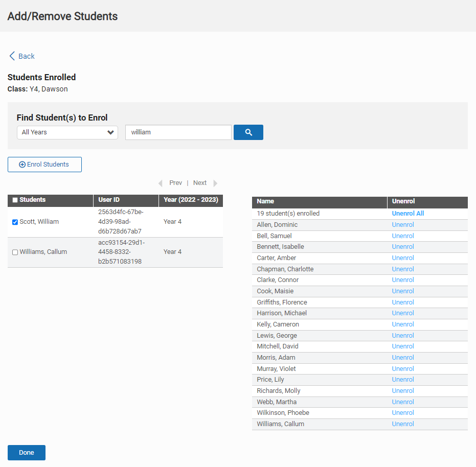Uncheck the Scott, William checkbox

15,222
